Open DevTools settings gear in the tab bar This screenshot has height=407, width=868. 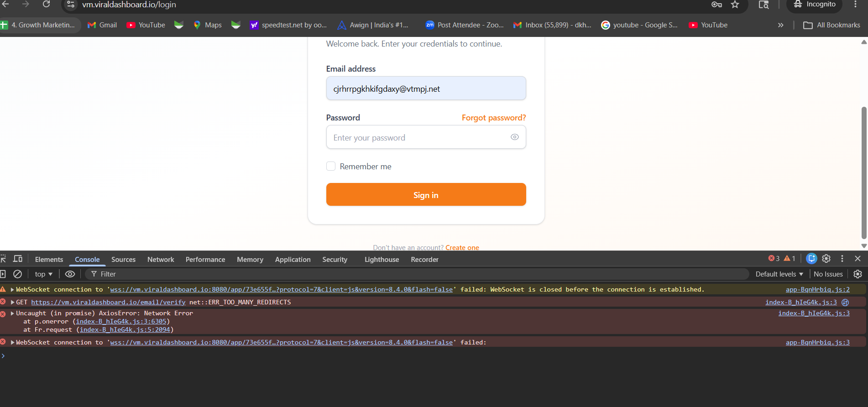826,259
